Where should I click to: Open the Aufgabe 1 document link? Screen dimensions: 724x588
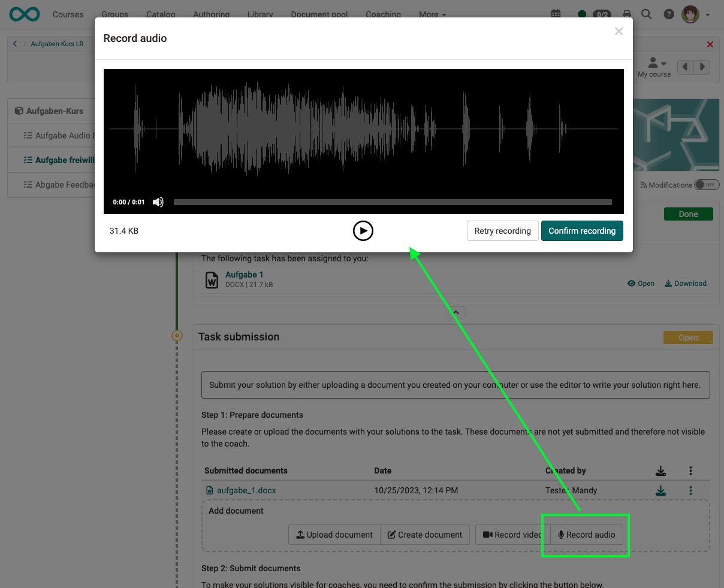[x=244, y=274]
